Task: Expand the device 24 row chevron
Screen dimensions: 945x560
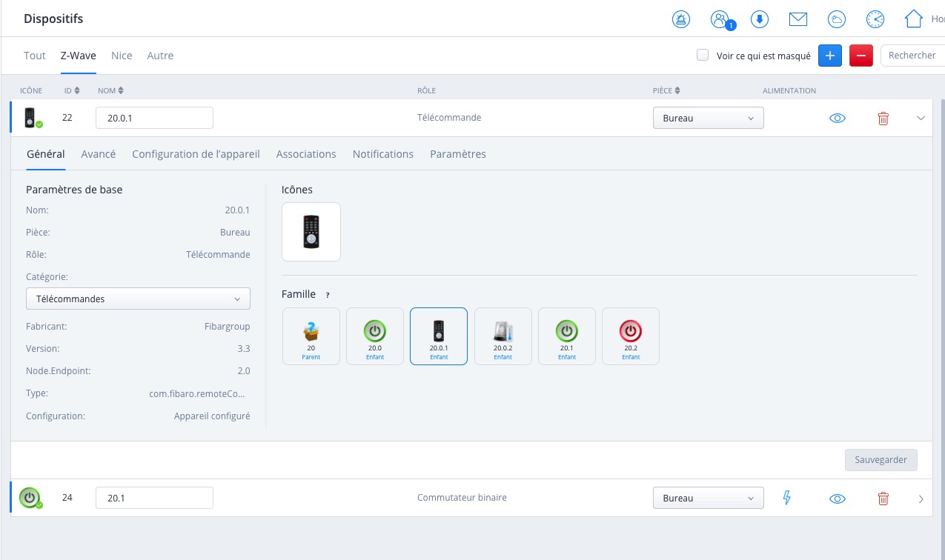Action: [921, 499]
